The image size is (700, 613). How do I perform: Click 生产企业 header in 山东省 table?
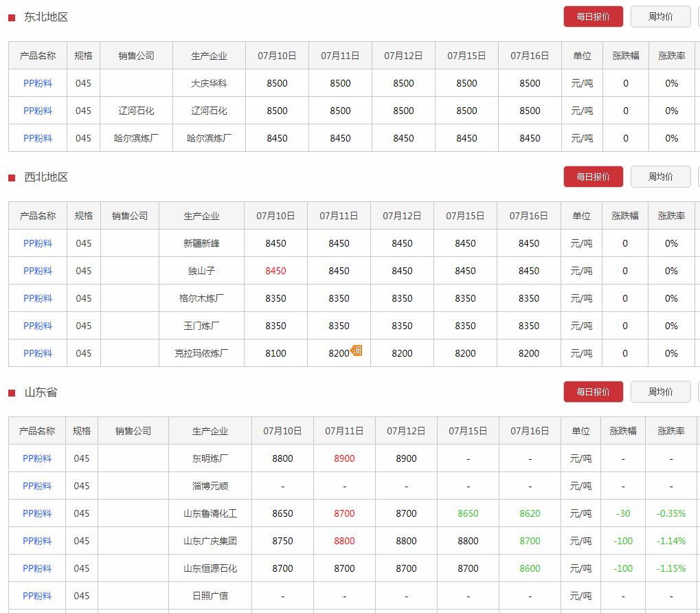[x=210, y=431]
